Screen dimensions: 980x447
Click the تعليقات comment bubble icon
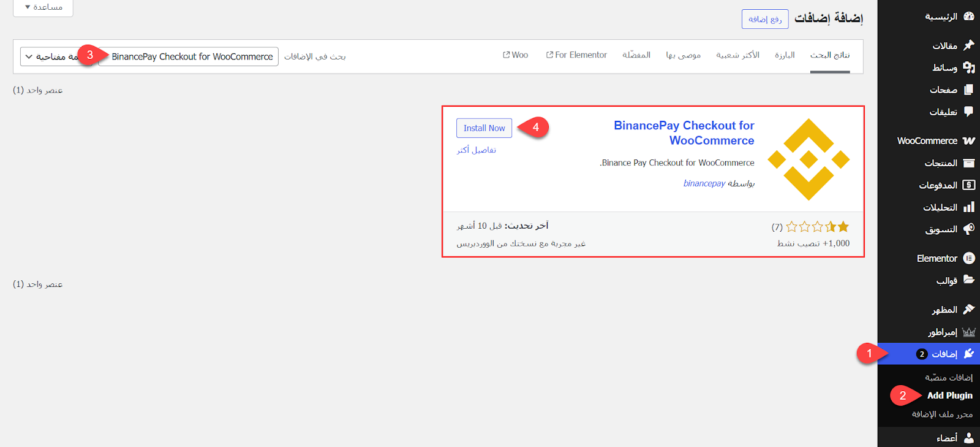(x=968, y=112)
